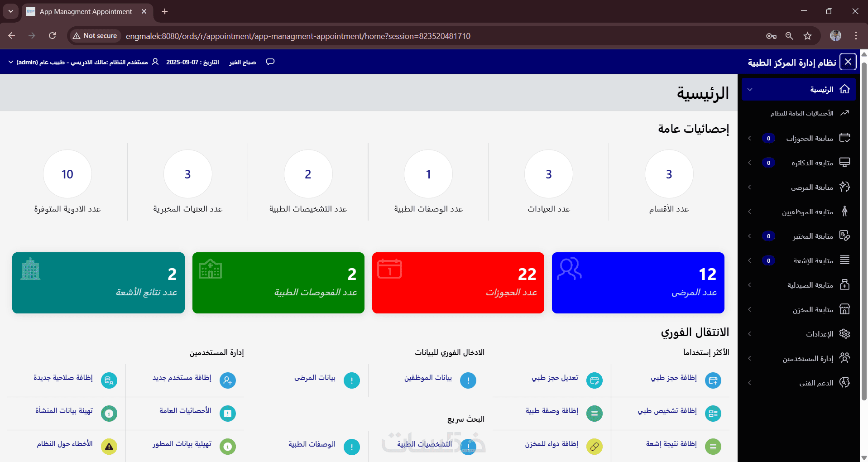Open the تهيئة بيانات المنشأة link
This screenshot has height=462, width=868.
(64, 410)
